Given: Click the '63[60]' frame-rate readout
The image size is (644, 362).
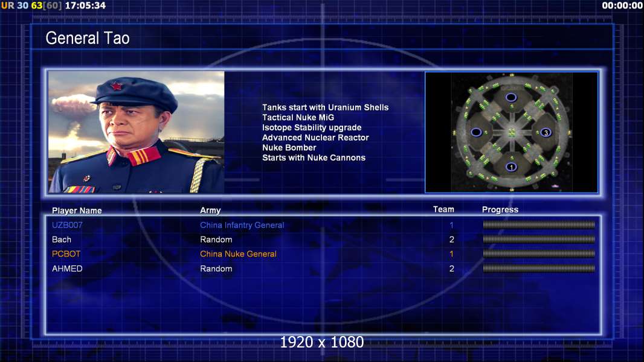Looking at the screenshot, I should tap(47, 5).
